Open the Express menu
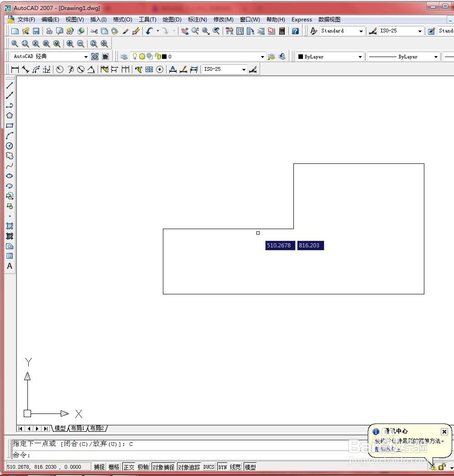Image resolution: width=454 pixels, height=476 pixels. point(302,20)
